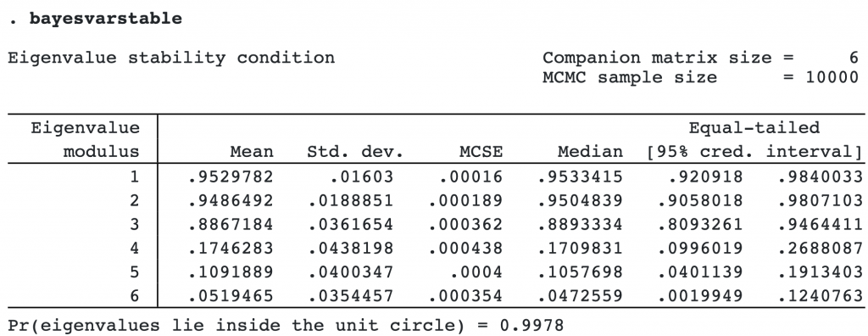The width and height of the screenshot is (868, 336).
Task: Click median value .1709831 in row 4
Action: coord(580,248)
